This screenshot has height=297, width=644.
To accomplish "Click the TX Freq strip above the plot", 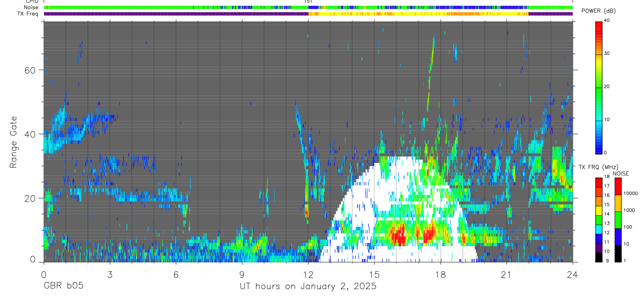I will click(308, 14).
